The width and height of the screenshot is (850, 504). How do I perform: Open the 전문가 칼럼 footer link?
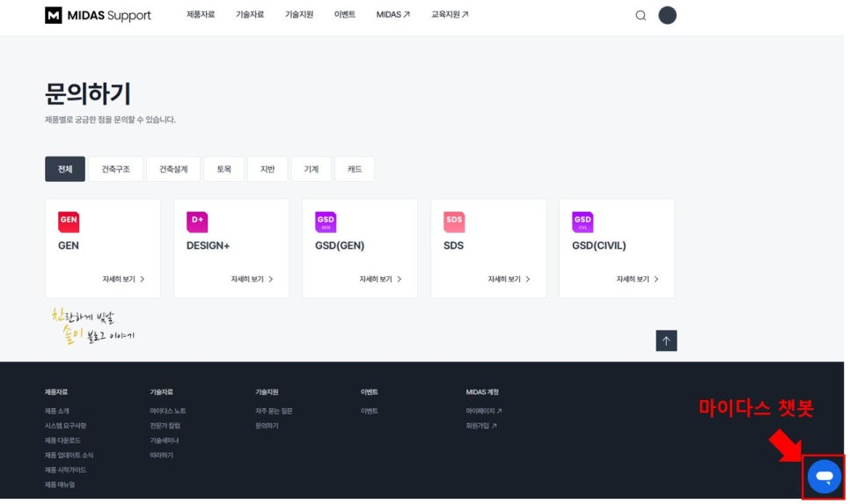pyautogui.click(x=165, y=426)
